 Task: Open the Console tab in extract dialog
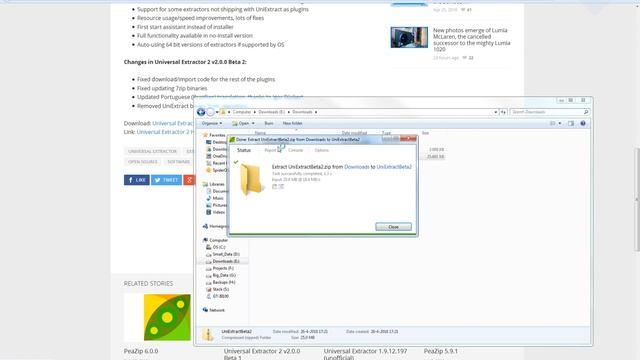point(296,150)
